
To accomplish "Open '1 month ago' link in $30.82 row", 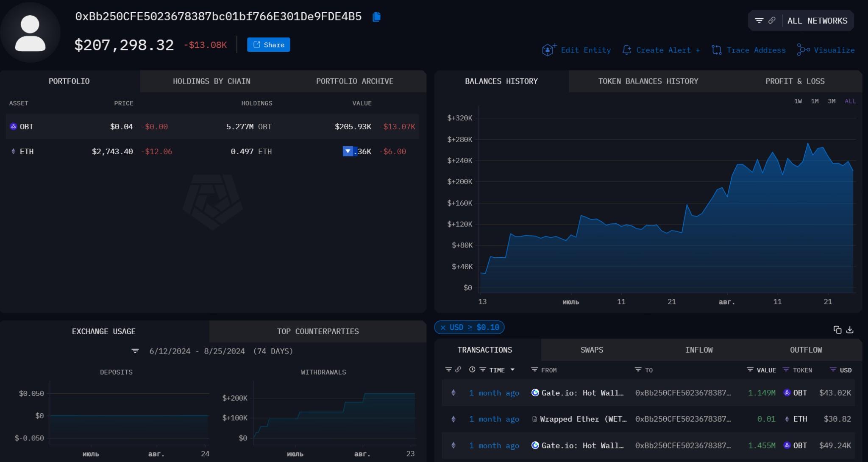I will coord(494,419).
